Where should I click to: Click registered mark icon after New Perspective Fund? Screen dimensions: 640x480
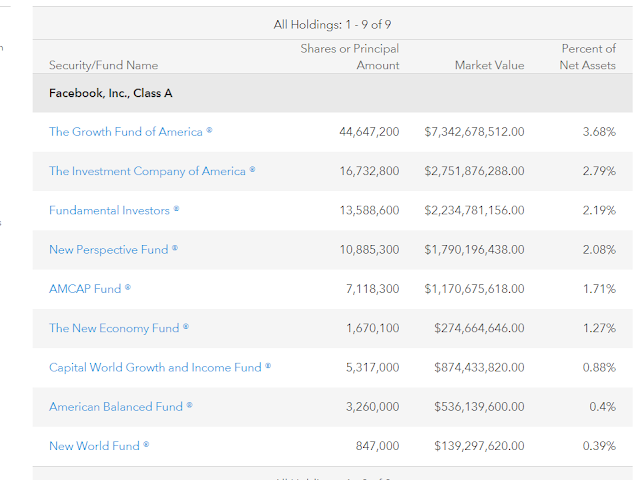coord(175,248)
